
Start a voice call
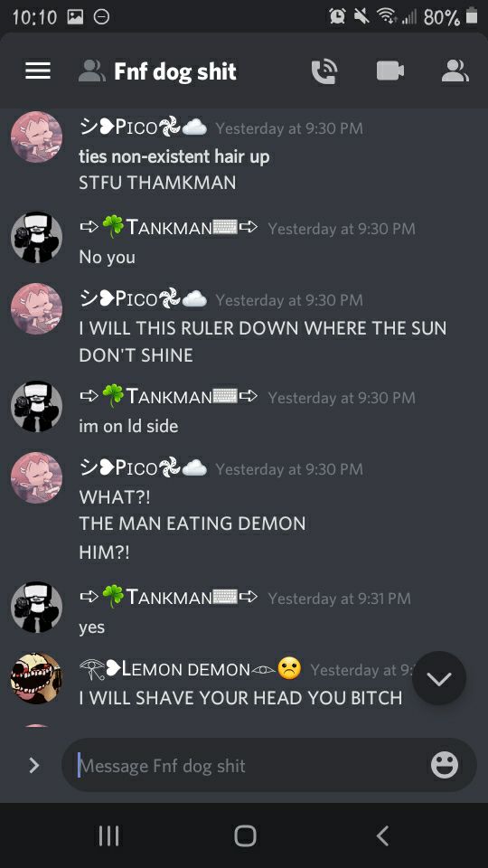click(324, 71)
